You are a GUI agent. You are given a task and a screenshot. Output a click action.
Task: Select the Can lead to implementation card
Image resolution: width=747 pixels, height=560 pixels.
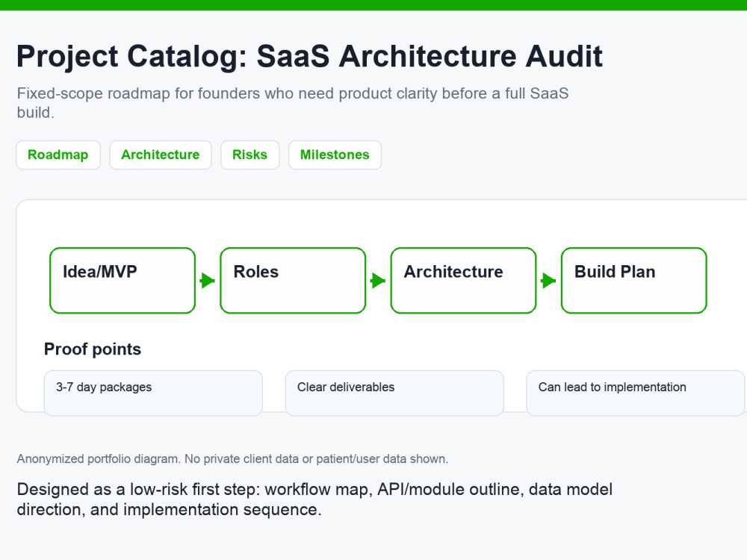click(636, 393)
